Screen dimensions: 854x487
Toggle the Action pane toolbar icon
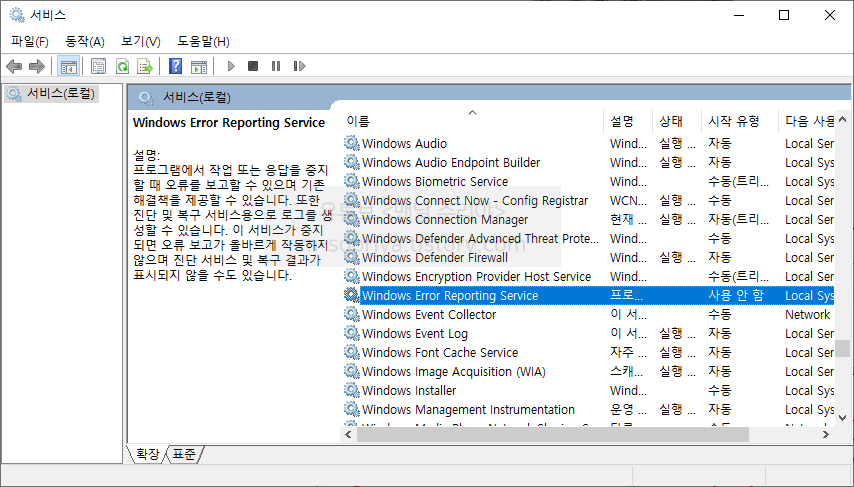click(x=199, y=66)
